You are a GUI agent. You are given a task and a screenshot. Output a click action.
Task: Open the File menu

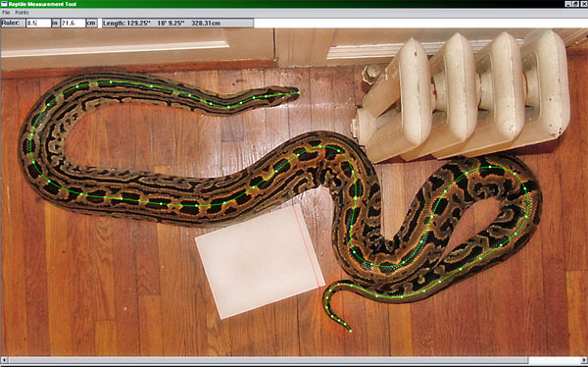pyautogui.click(x=6, y=13)
